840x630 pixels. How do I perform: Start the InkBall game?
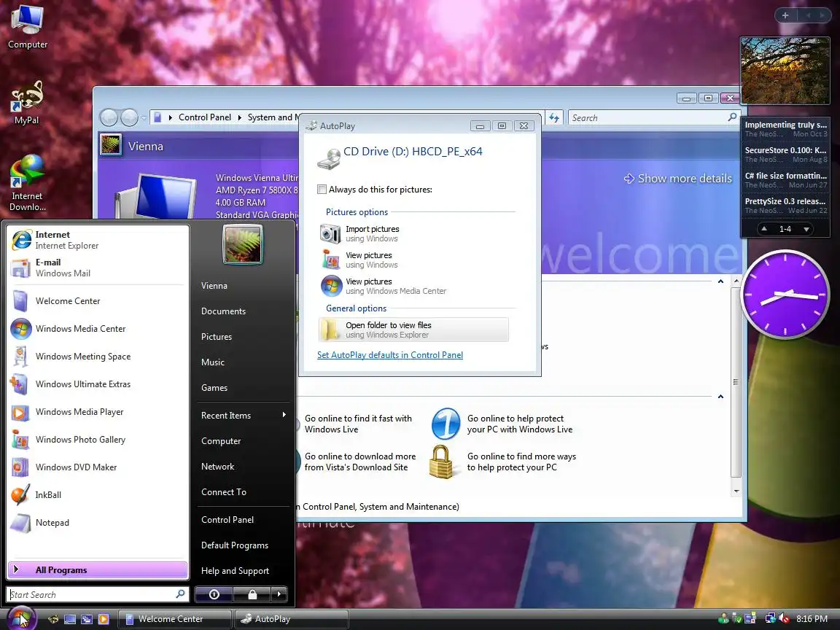coord(98,495)
